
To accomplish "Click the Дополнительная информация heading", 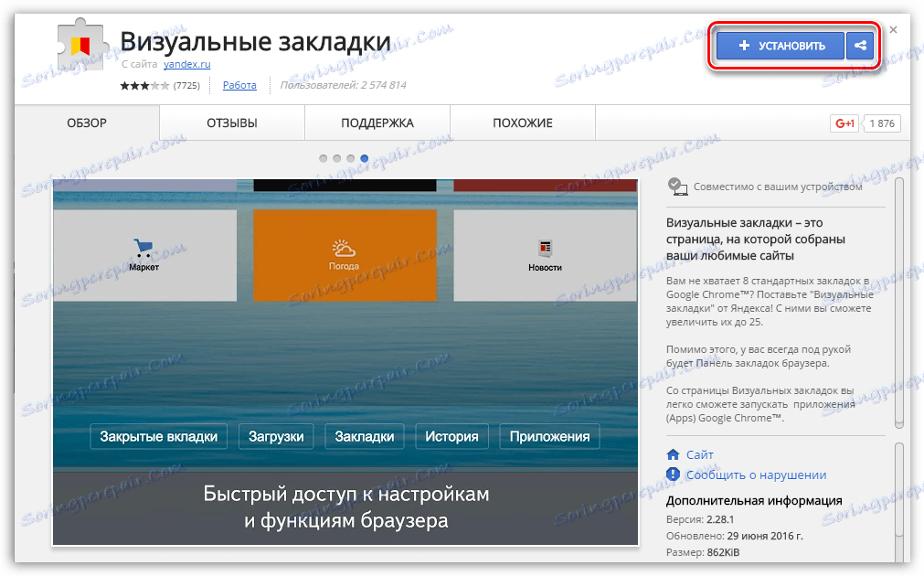I will click(754, 500).
